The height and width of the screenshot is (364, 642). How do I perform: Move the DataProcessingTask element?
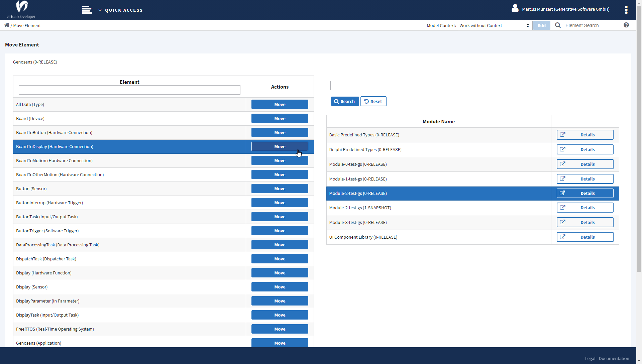pyautogui.click(x=280, y=245)
